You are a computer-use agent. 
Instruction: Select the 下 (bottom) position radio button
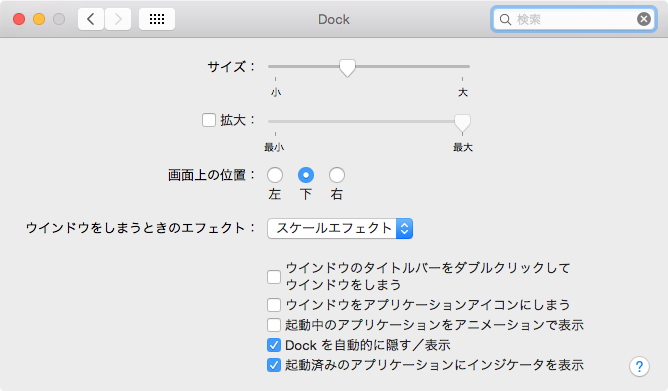tap(306, 175)
